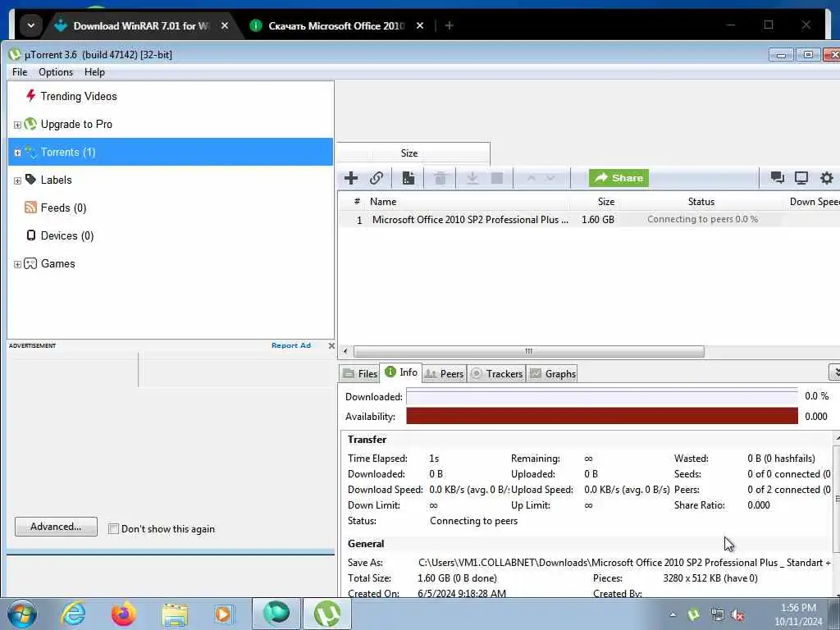Click the red Availability bar
Screen dimensions: 840x630
(602, 416)
